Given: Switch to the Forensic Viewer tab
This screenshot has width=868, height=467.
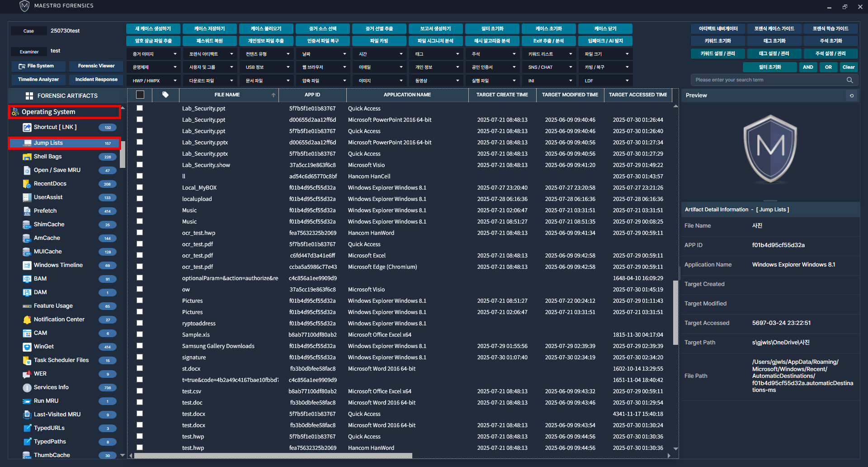Looking at the screenshot, I should 96,66.
